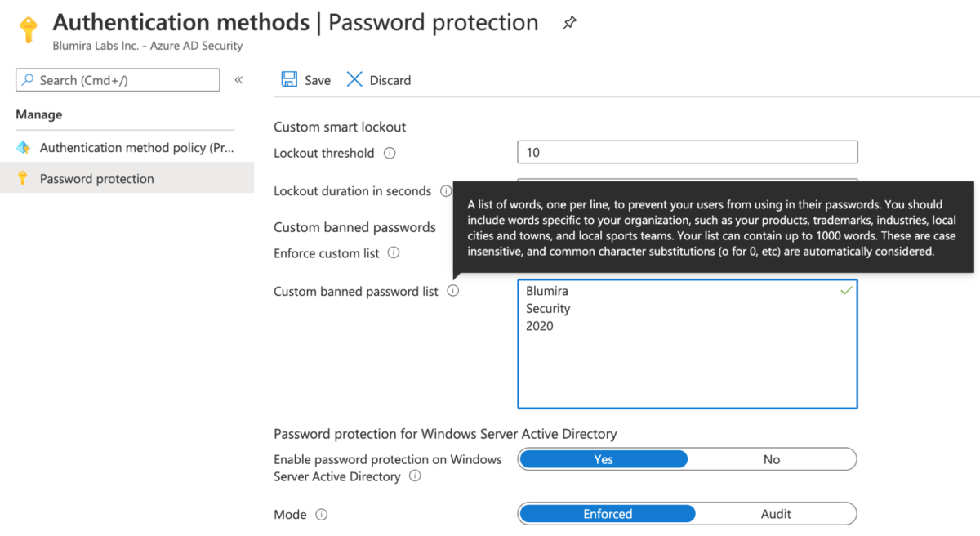Image resolution: width=980 pixels, height=536 pixels.
Task: Click the green checkmark on the password list
Action: click(846, 290)
